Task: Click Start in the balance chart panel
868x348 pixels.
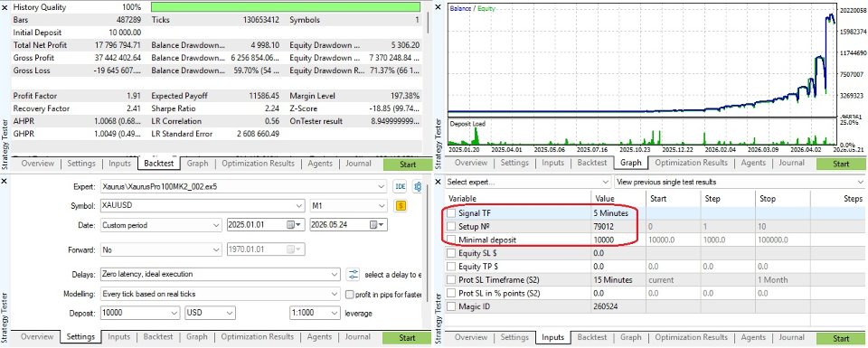Action: [x=840, y=164]
